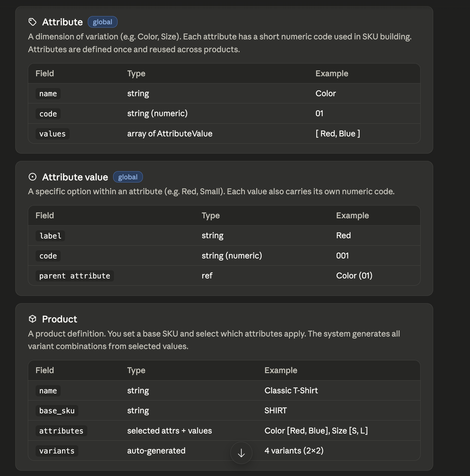Click the type selected attrs + values
Image resolution: width=470 pixels, height=476 pixels.
point(169,430)
